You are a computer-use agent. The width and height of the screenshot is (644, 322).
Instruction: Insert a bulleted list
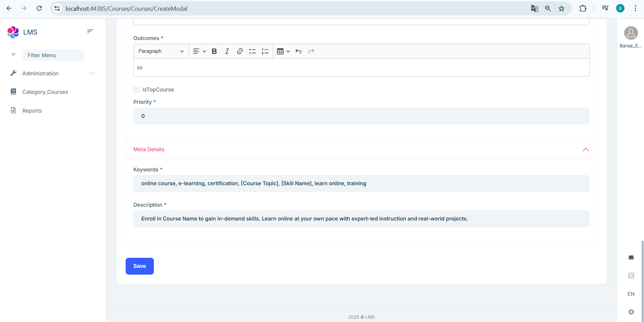(252, 51)
